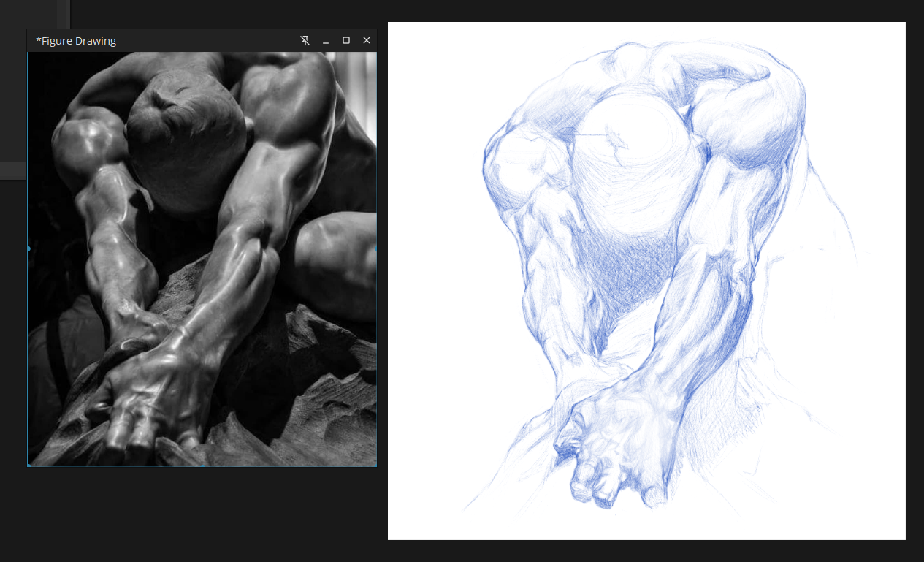Click the grayscale sculpture reference photo
The height and width of the screenshot is (562, 924).
(202, 259)
